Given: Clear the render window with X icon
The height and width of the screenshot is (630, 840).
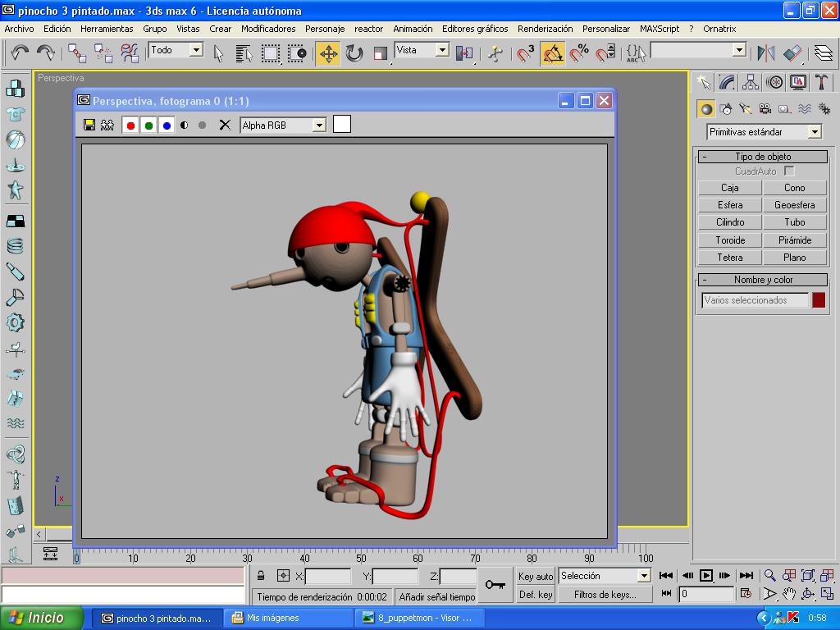Looking at the screenshot, I should (225, 126).
